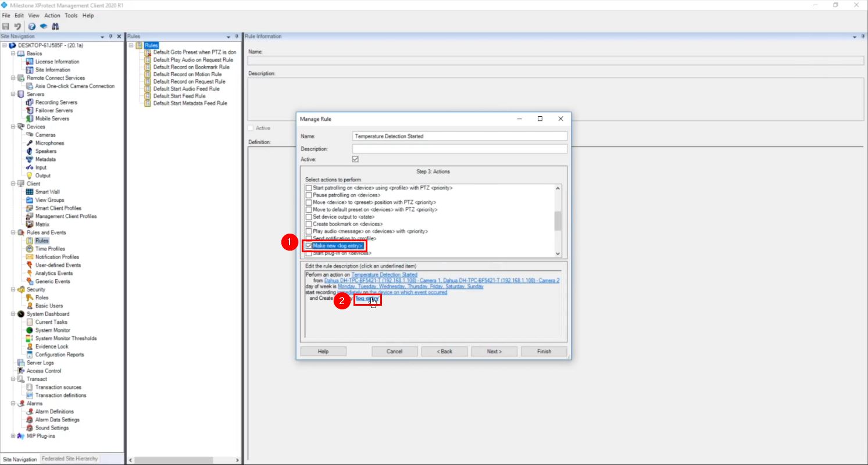Image resolution: width=868 pixels, height=465 pixels.
Task: Open Smart Wall under Client
Action: tap(47, 192)
